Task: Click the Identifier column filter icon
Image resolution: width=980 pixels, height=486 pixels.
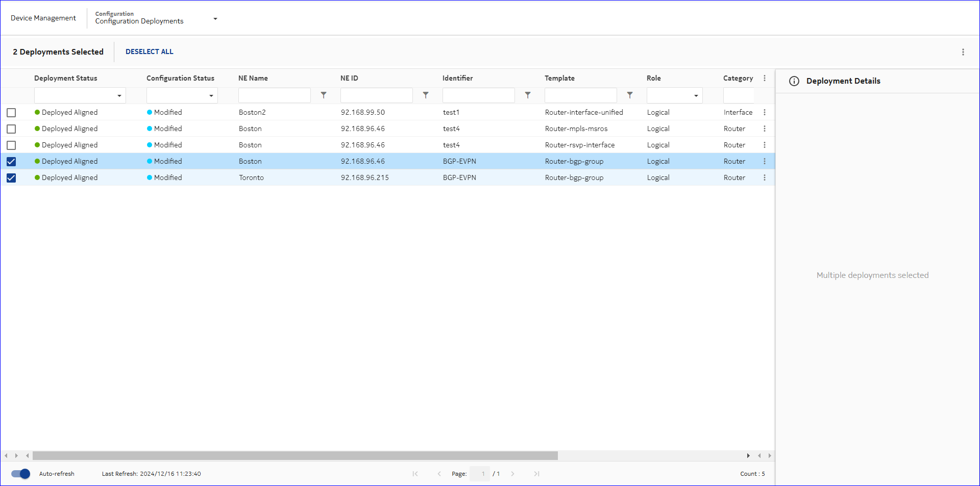Action: 528,95
